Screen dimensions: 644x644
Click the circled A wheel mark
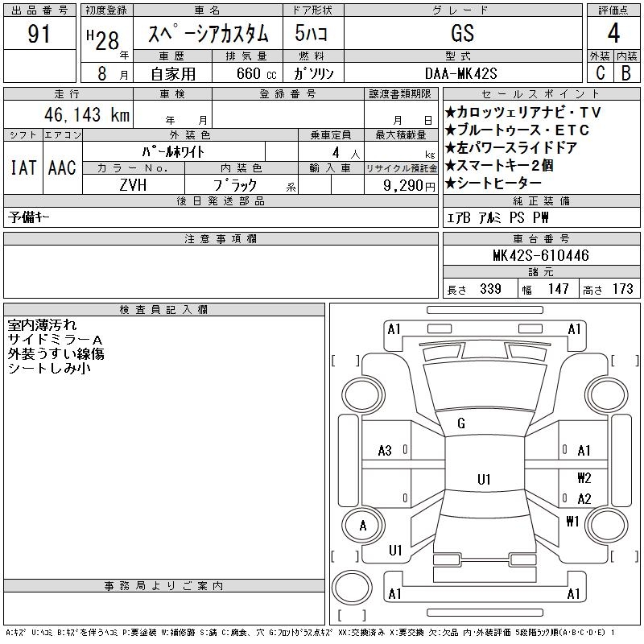coord(363,526)
